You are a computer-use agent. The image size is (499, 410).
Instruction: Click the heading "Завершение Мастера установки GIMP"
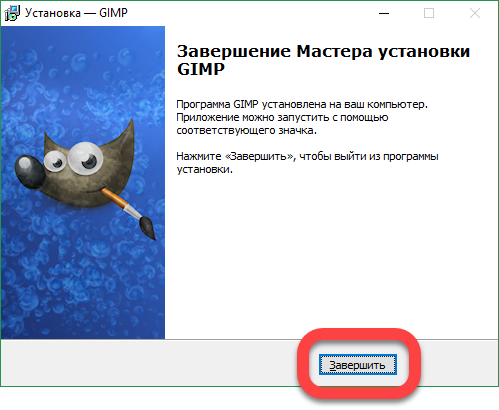click(323, 60)
